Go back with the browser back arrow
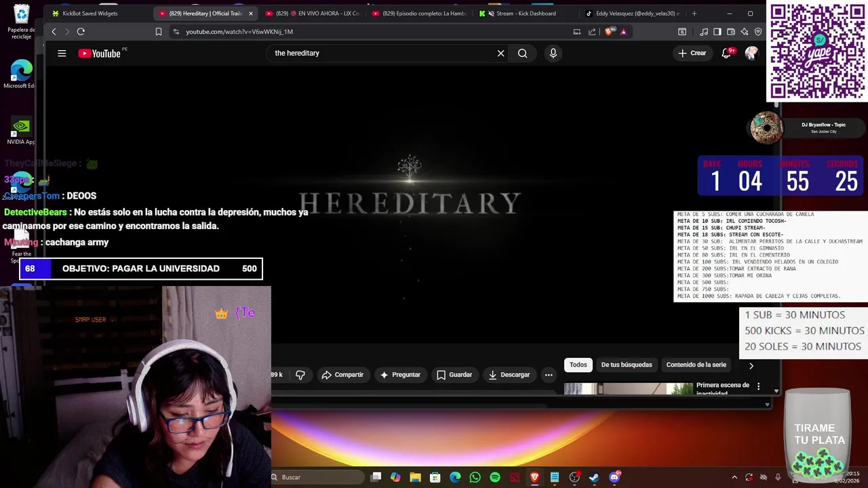The width and height of the screenshot is (868, 488). (54, 31)
